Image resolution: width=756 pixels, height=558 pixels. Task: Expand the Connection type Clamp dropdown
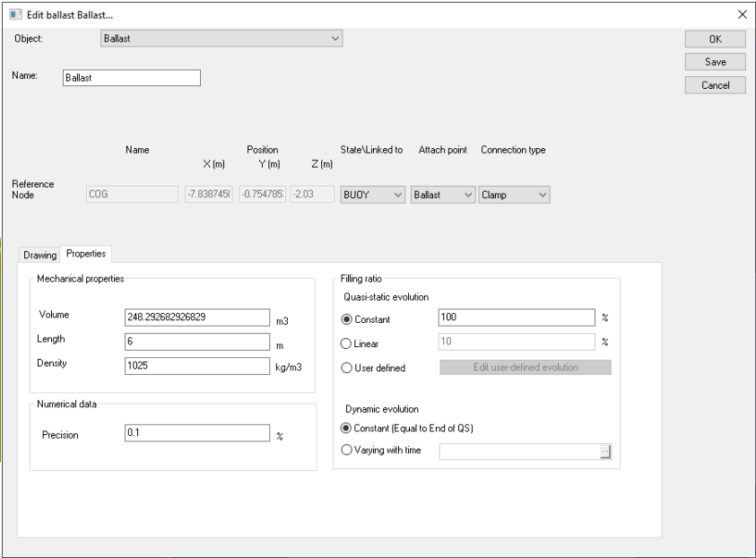[x=515, y=195]
